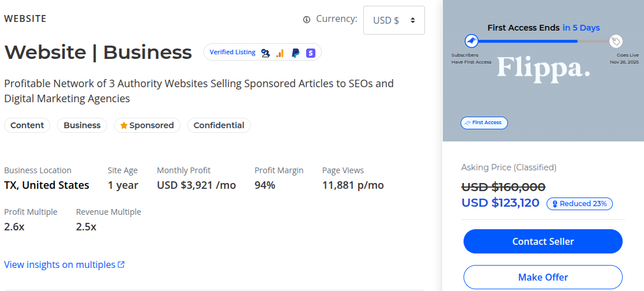Click the bird icon on access timeline
This screenshot has width=644, height=291.
click(472, 41)
